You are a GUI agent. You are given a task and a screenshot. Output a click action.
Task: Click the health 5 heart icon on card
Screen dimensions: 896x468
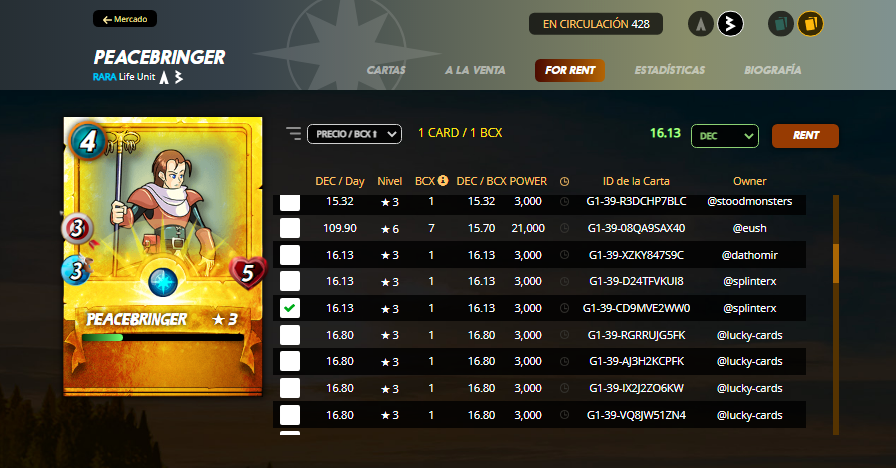click(247, 273)
